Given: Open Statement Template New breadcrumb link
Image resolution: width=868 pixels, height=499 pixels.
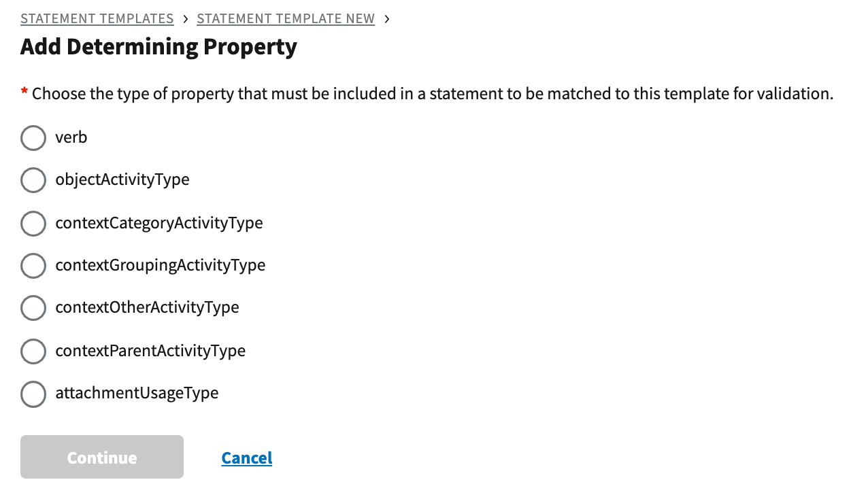Looking at the screenshot, I should pos(286,19).
